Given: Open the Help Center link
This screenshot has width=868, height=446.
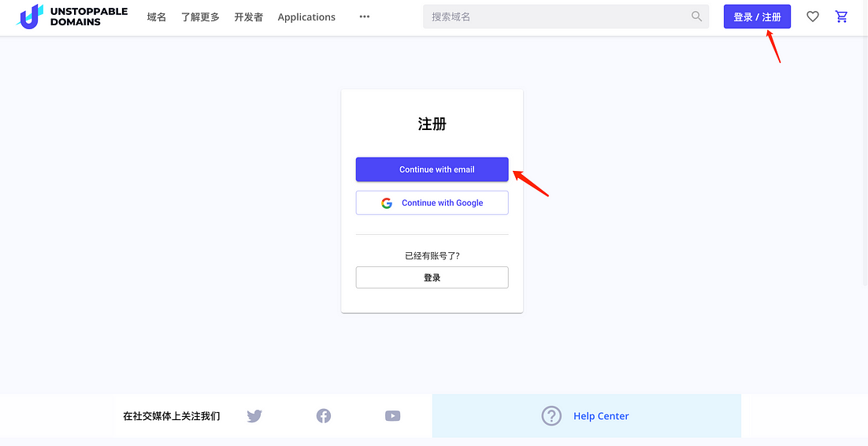Looking at the screenshot, I should coord(601,416).
